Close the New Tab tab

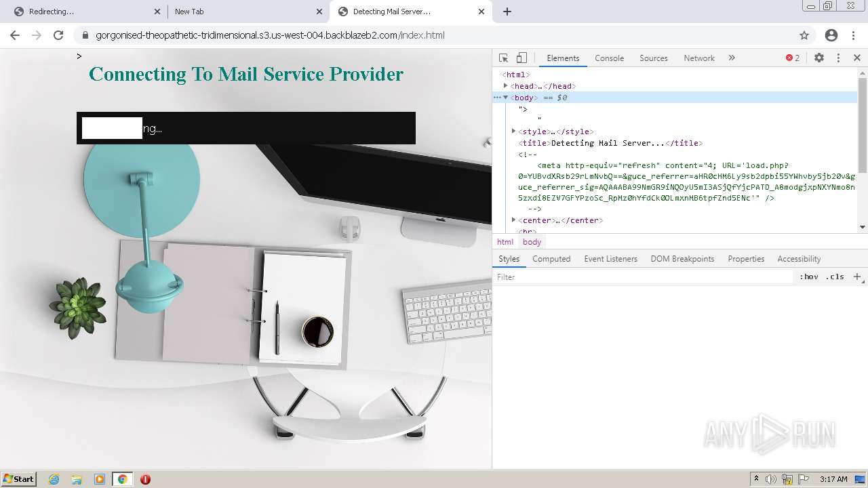click(319, 12)
